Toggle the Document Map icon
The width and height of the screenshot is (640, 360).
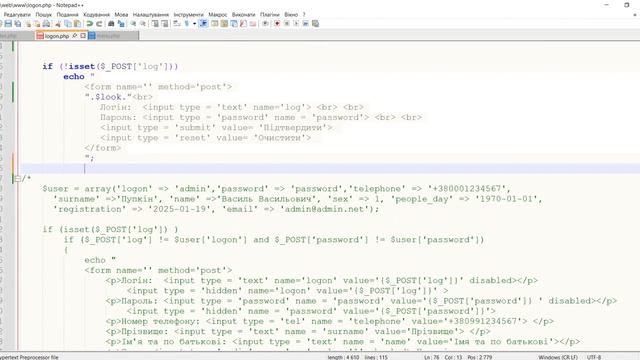[224, 24]
